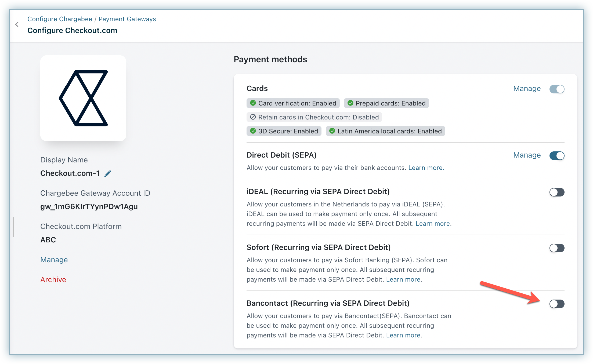Click Manage link for Direct Debit (SEPA)
The width and height of the screenshot is (593, 364).
tap(527, 155)
